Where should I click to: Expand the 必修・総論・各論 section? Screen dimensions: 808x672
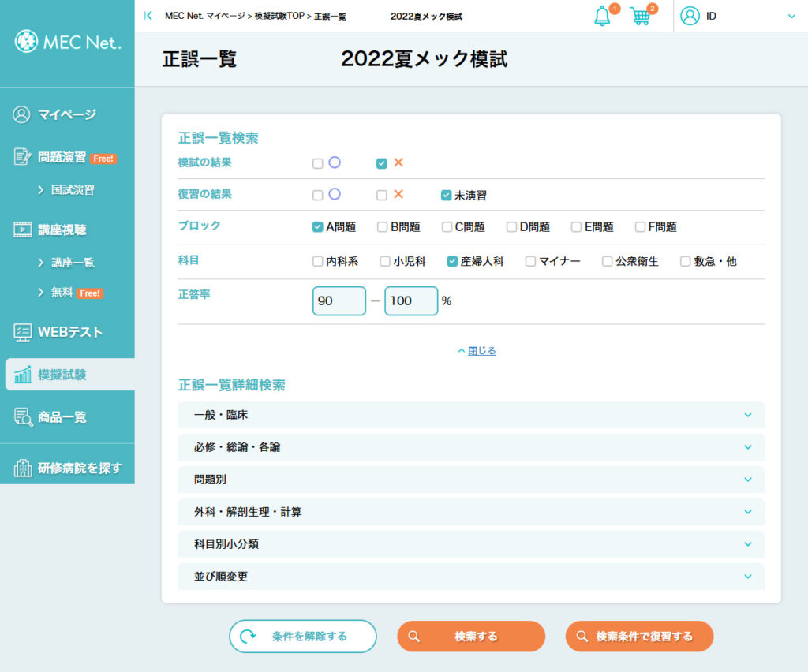tap(471, 447)
